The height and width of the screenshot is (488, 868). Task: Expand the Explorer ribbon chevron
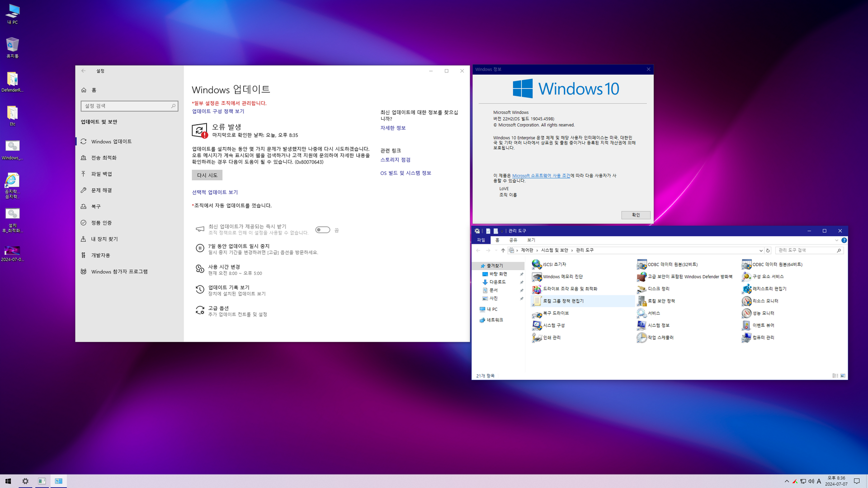click(x=836, y=240)
